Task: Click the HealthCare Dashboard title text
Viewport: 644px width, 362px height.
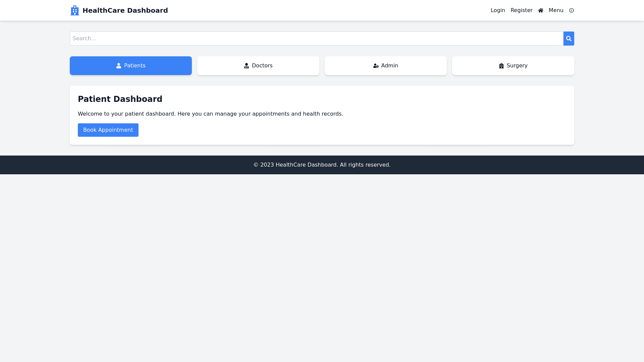Action: click(x=125, y=10)
